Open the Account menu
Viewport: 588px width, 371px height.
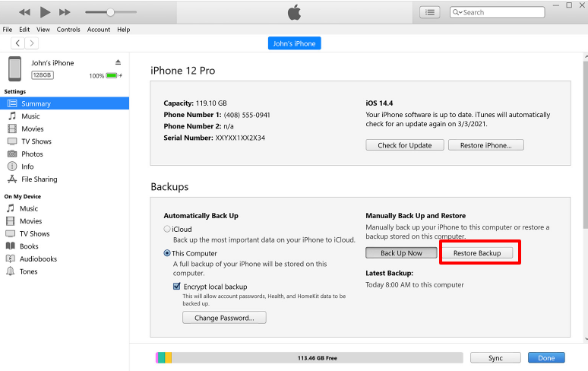tap(99, 29)
